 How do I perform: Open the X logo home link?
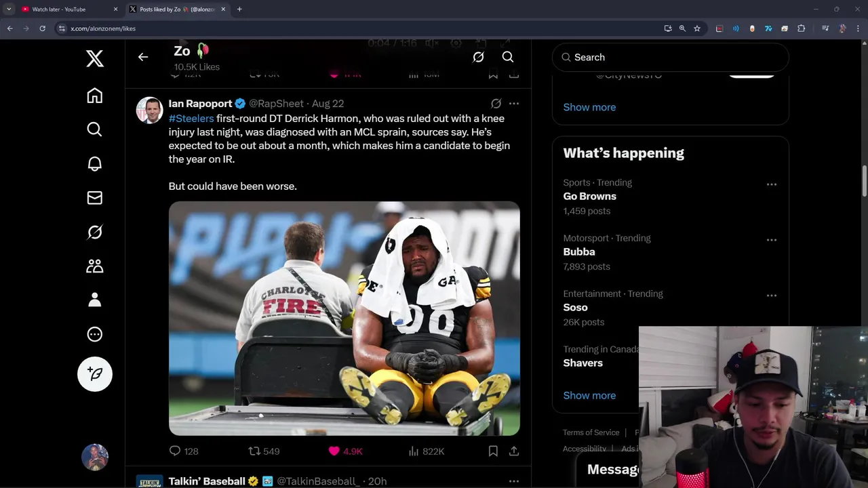pos(95,59)
